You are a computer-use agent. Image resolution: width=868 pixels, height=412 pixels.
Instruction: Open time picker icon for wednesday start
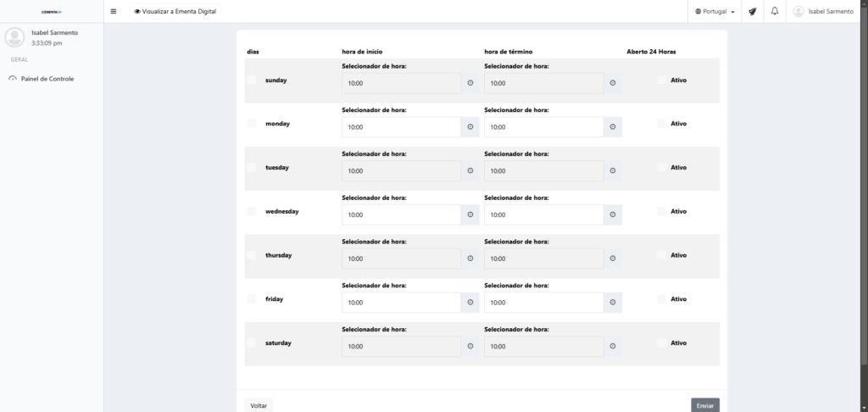470,214
